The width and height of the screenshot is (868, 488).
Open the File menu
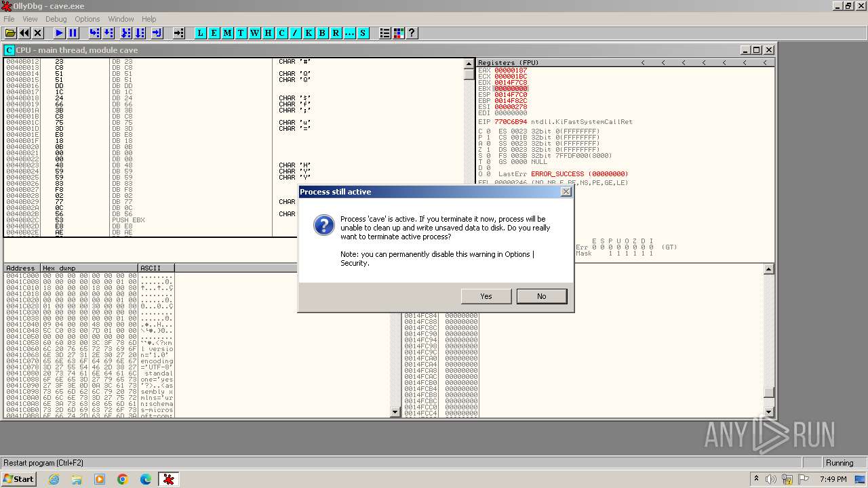[9, 19]
